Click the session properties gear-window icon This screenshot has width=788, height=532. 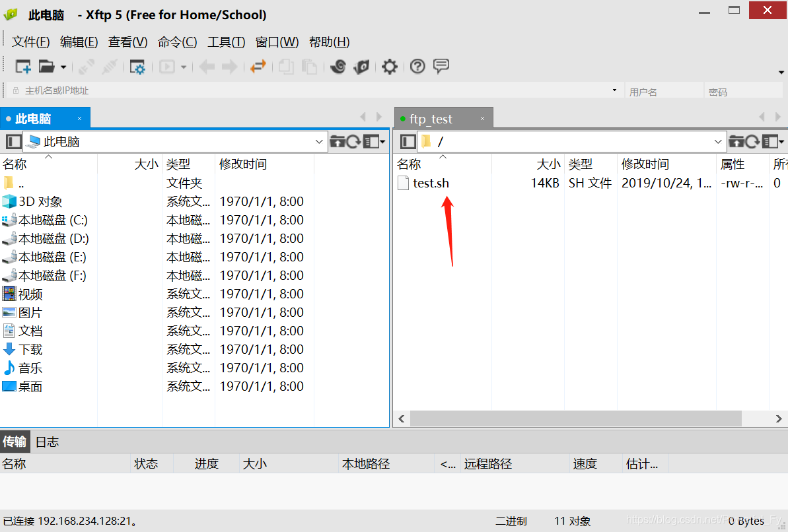137,67
